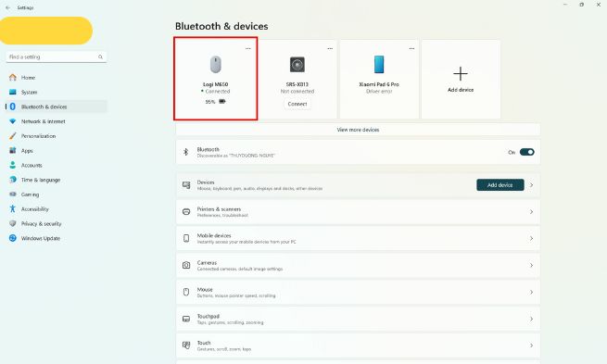Click View more devices

click(358, 130)
